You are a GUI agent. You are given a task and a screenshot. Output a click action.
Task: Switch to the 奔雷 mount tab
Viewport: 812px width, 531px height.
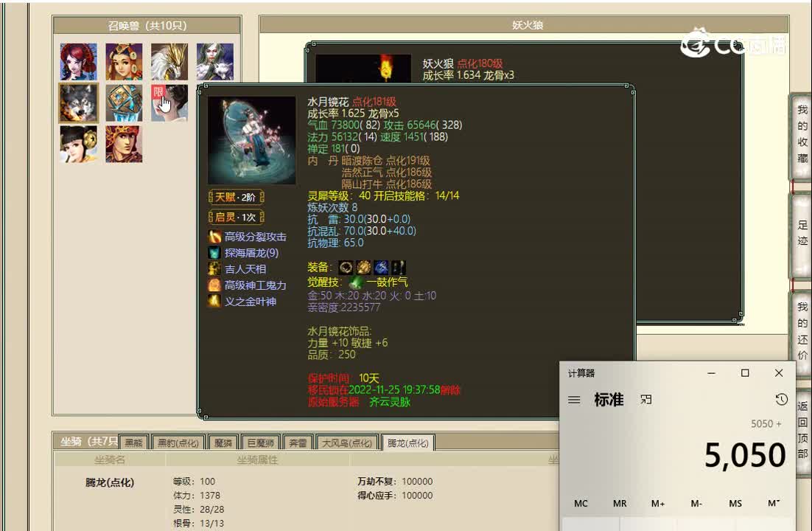[x=298, y=442]
